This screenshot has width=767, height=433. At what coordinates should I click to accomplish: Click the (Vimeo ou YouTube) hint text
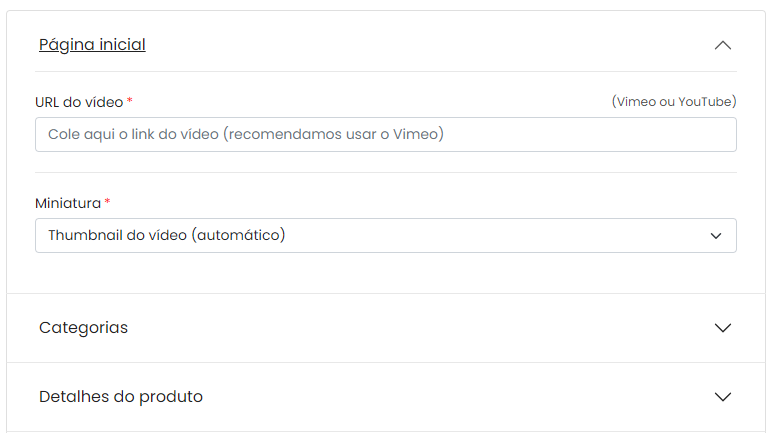pos(674,102)
